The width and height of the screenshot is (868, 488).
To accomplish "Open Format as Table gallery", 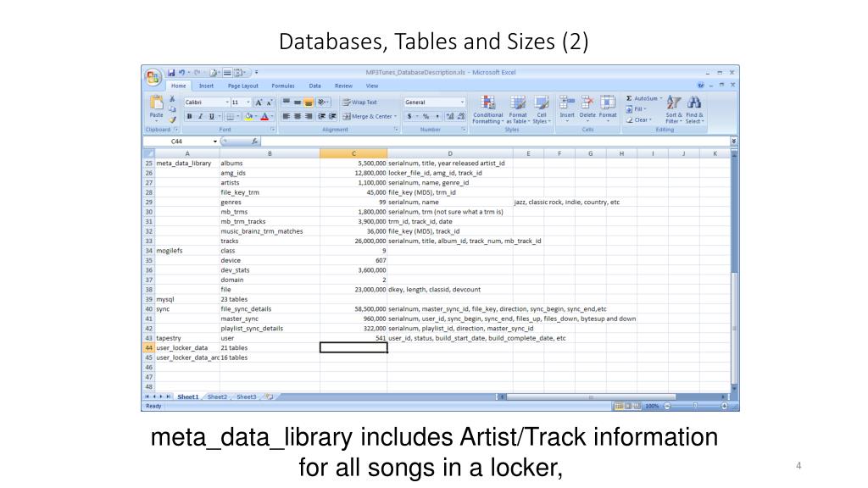I will (x=518, y=109).
